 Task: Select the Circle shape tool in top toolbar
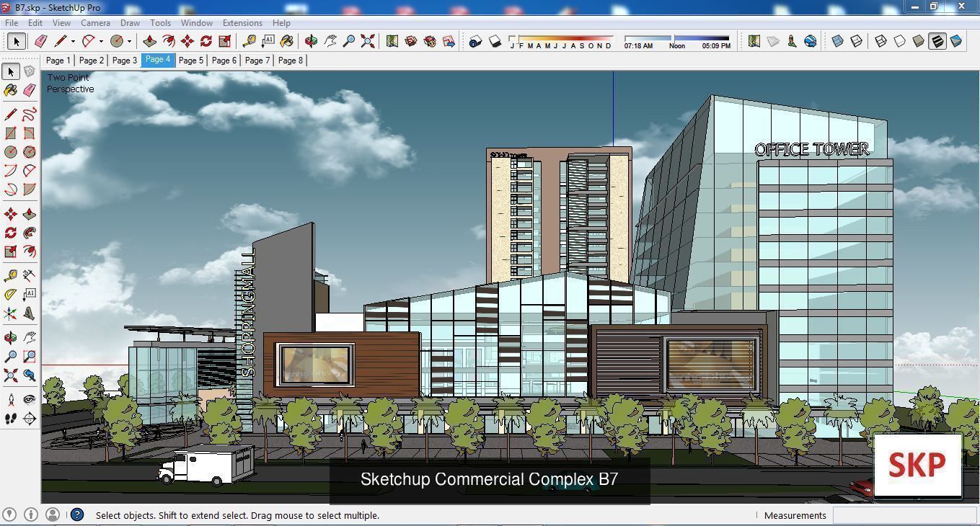click(117, 41)
